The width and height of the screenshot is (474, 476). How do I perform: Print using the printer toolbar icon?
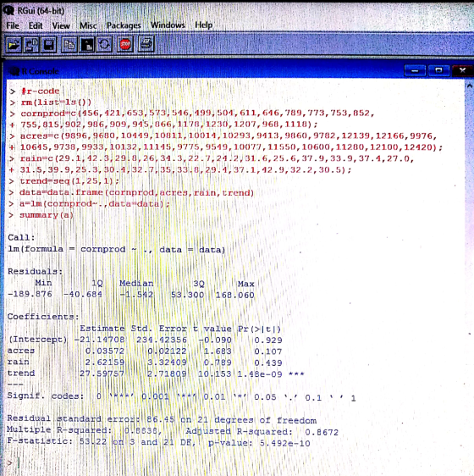pos(146,44)
